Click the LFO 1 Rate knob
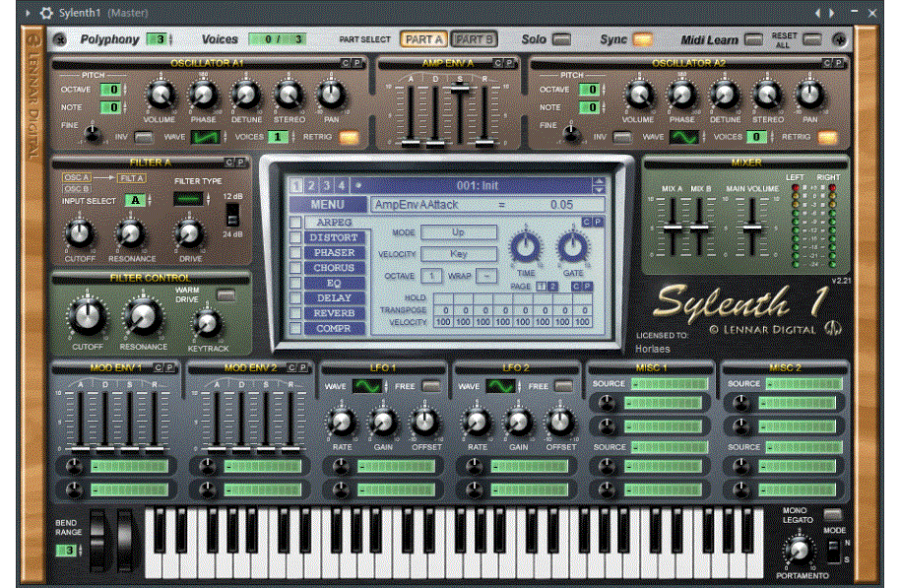Image resolution: width=900 pixels, height=588 pixels. [342, 424]
